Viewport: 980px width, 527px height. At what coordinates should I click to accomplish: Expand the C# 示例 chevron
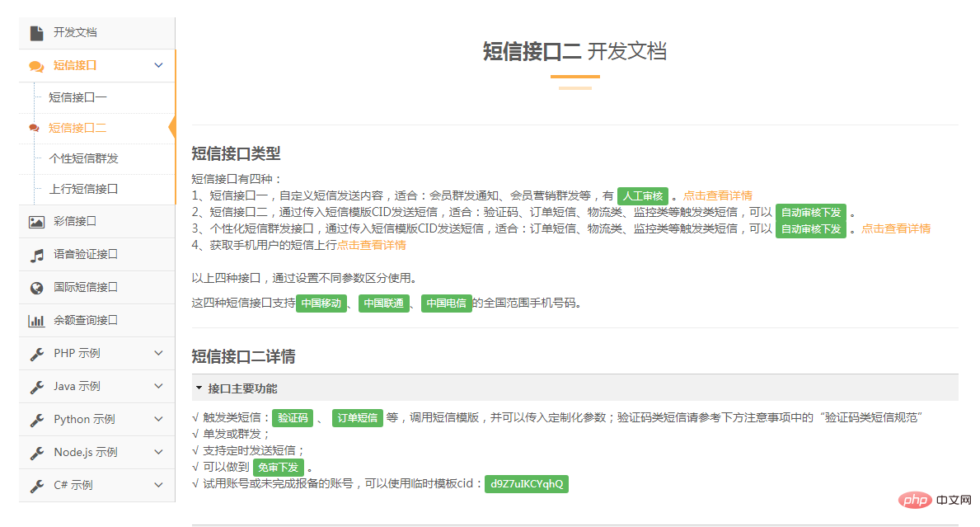[159, 485]
